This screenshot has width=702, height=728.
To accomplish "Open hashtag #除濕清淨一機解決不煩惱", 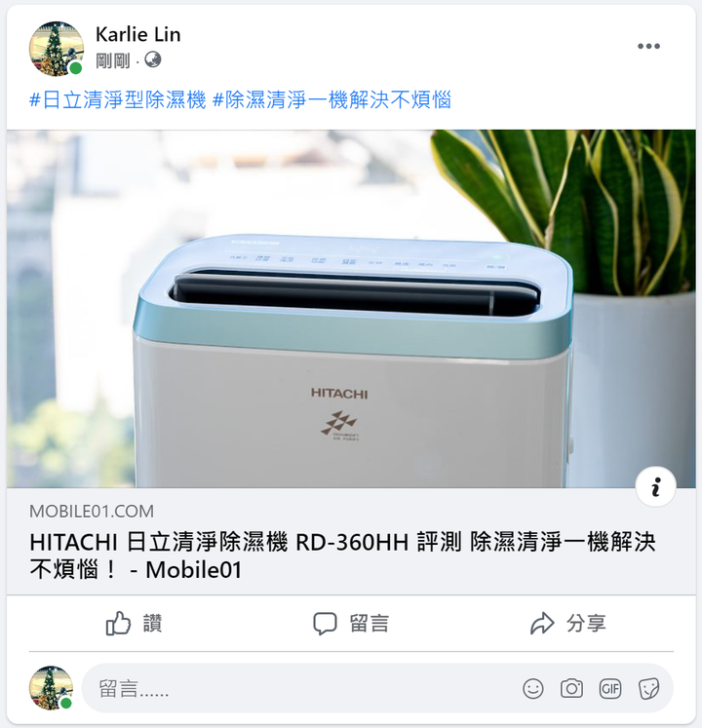I will tap(331, 99).
